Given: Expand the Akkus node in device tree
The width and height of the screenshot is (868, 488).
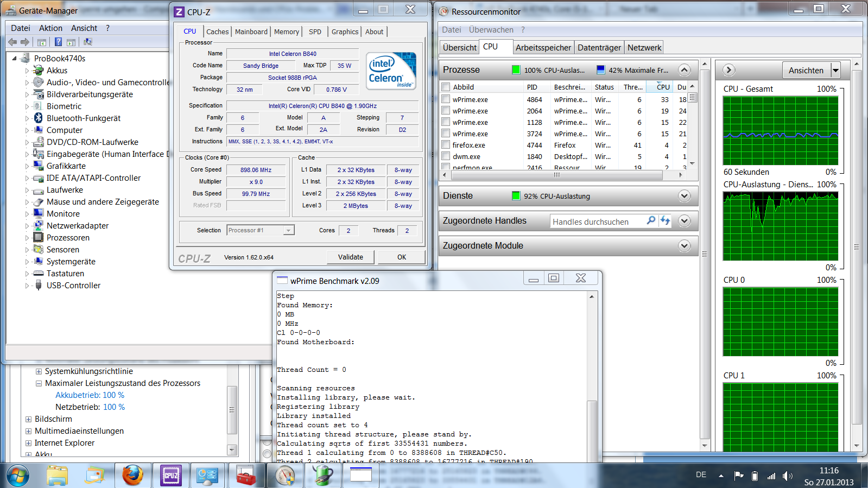Looking at the screenshot, I should coord(27,71).
